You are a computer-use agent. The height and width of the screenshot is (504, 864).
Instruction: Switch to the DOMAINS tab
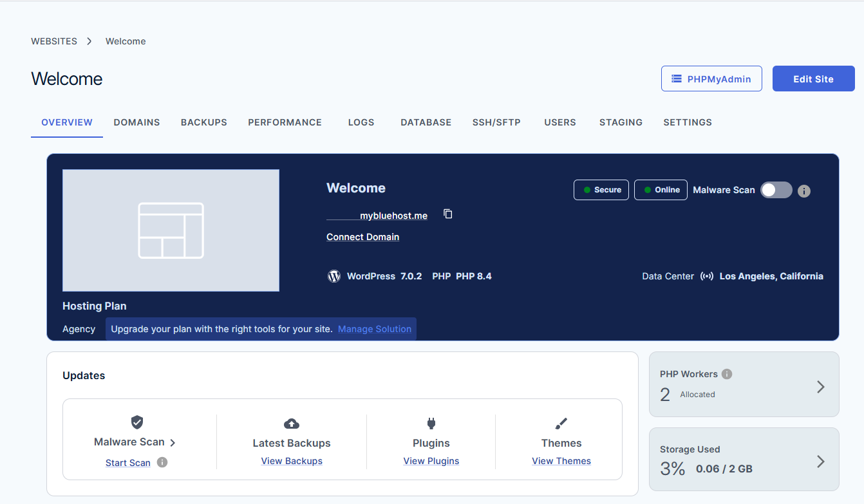(x=136, y=122)
